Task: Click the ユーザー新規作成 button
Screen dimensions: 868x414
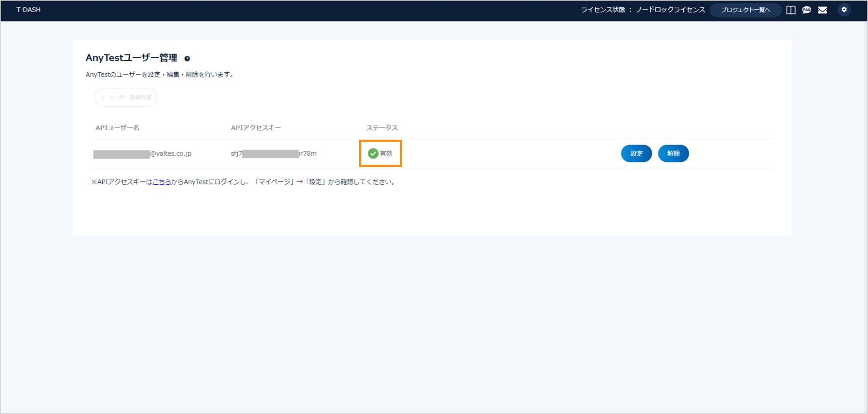Action: coord(126,97)
